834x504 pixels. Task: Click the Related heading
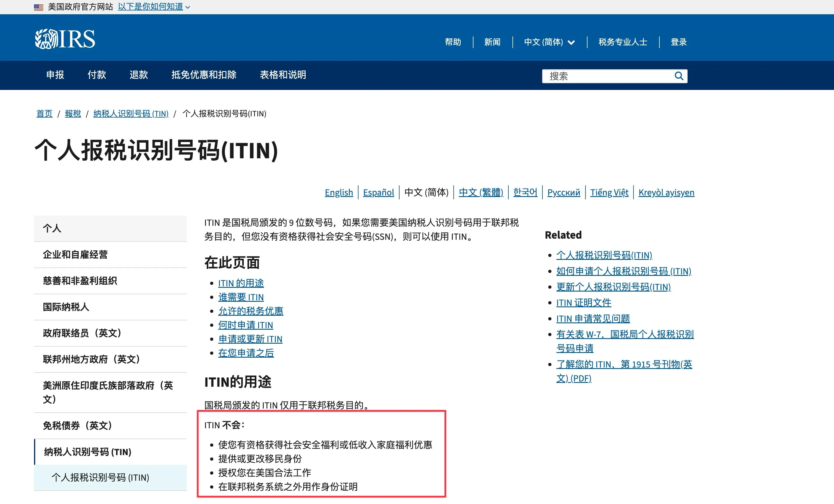[x=563, y=235]
